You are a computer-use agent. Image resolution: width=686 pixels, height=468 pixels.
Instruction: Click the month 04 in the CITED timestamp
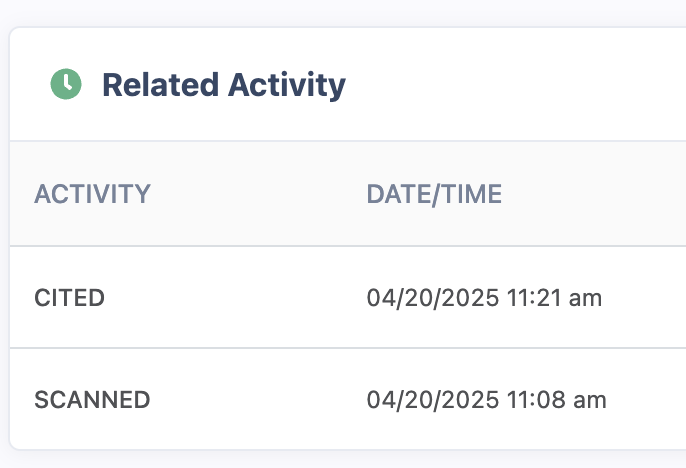tap(379, 297)
